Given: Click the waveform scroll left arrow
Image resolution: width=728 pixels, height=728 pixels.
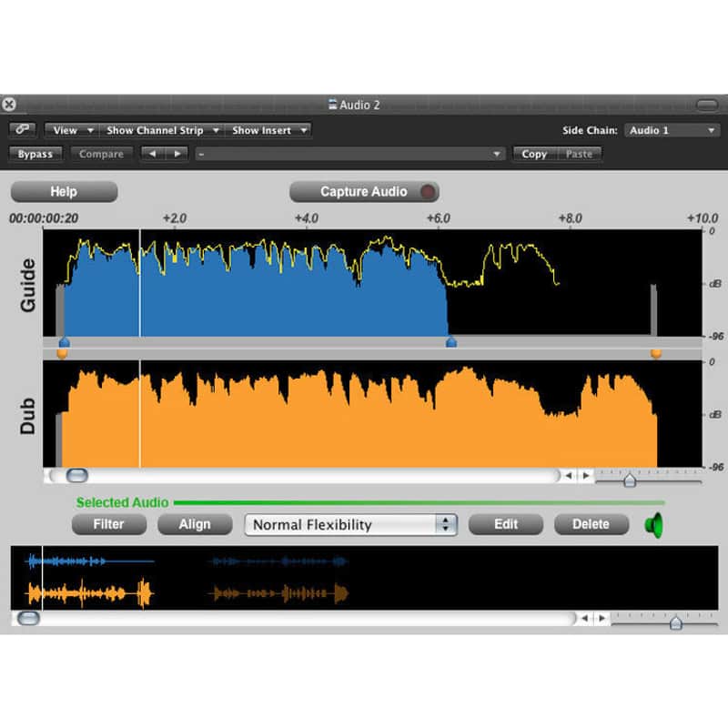Looking at the screenshot, I should (x=568, y=475).
